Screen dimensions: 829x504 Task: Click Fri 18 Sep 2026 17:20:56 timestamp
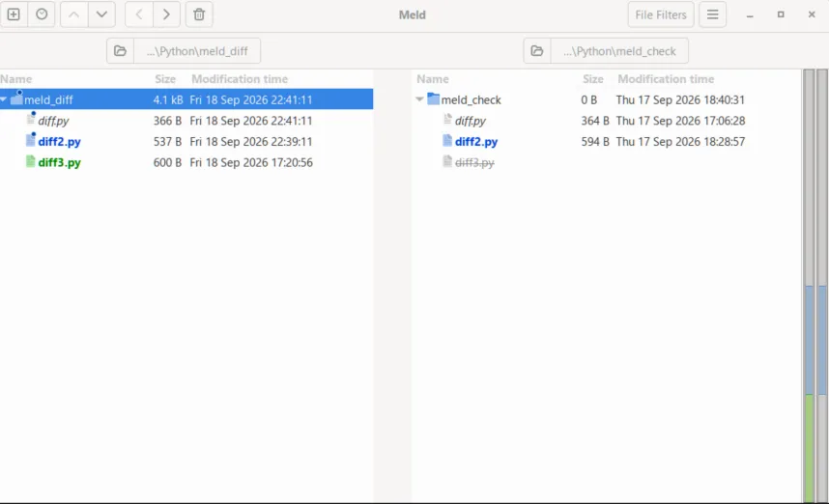(x=251, y=162)
